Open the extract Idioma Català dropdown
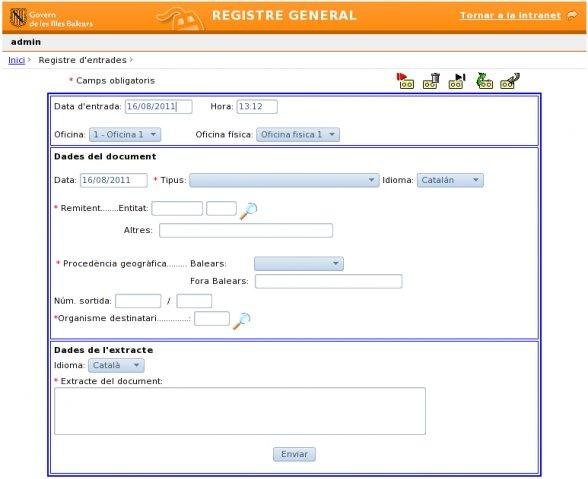Screen dimensions: 588x479 coord(116,365)
